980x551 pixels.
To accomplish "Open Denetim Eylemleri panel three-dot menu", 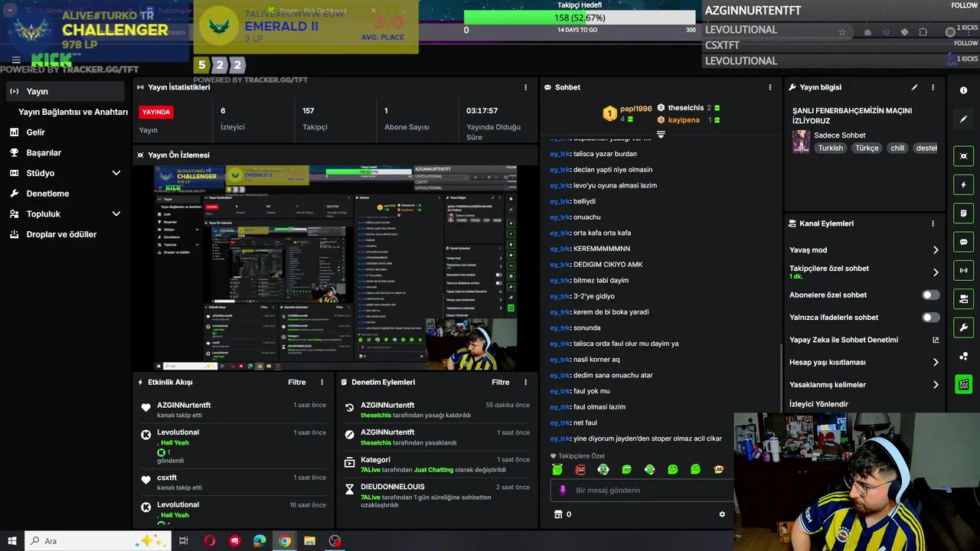I will point(525,382).
